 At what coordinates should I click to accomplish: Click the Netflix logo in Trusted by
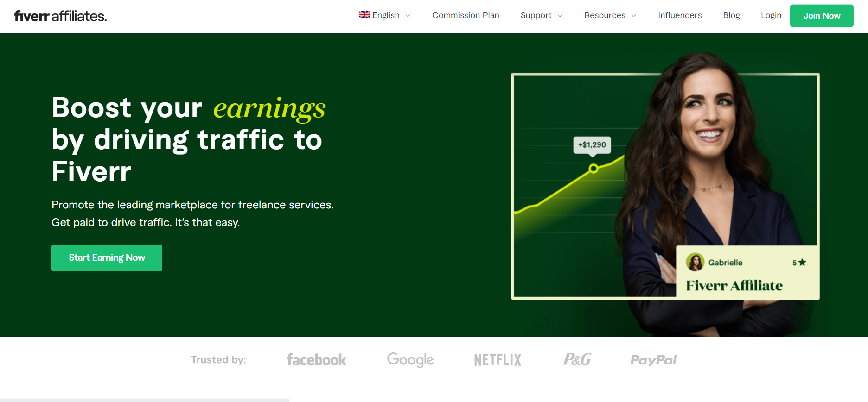point(498,360)
